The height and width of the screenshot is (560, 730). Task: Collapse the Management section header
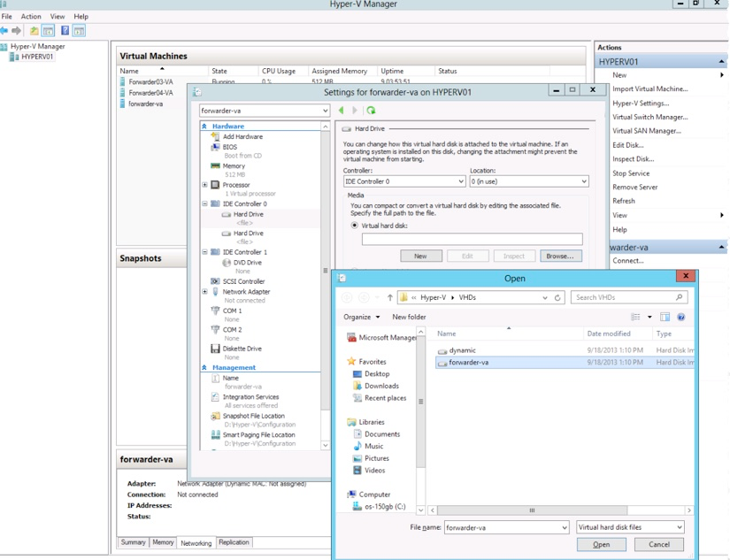point(204,368)
